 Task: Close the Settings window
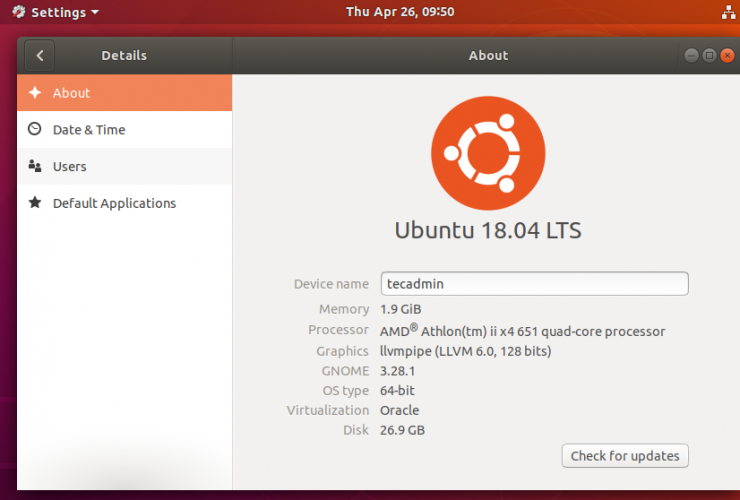[726, 56]
